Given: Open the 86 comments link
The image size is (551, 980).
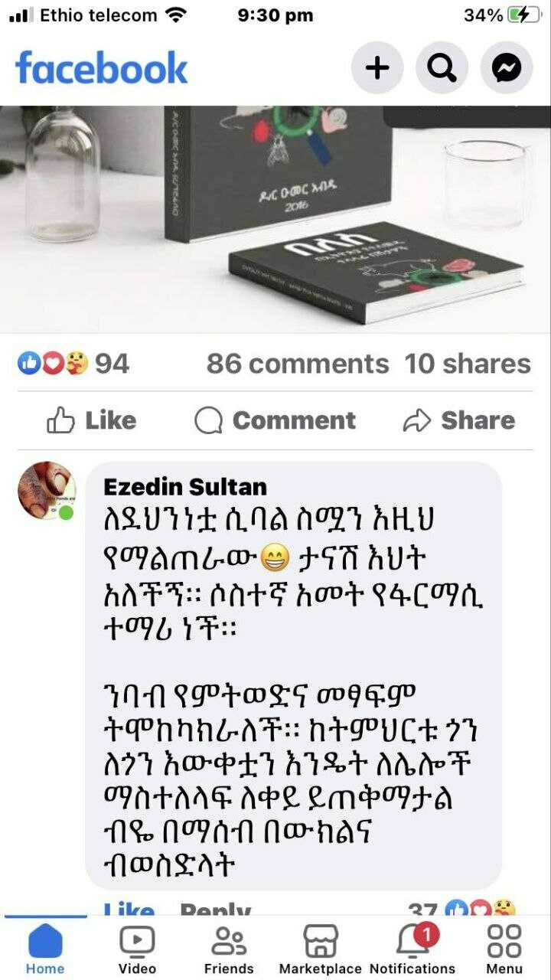Looking at the screenshot, I should [x=298, y=363].
